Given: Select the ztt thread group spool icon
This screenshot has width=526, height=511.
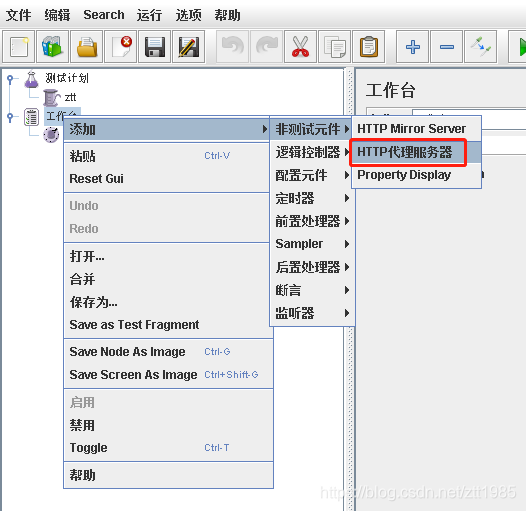Looking at the screenshot, I should tap(51, 98).
